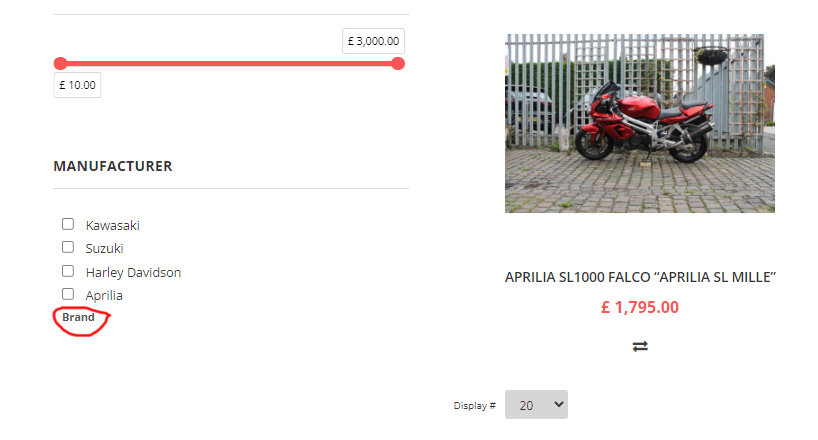
Task: Open the red Aprilia motorcycle photo
Action: coord(640,123)
